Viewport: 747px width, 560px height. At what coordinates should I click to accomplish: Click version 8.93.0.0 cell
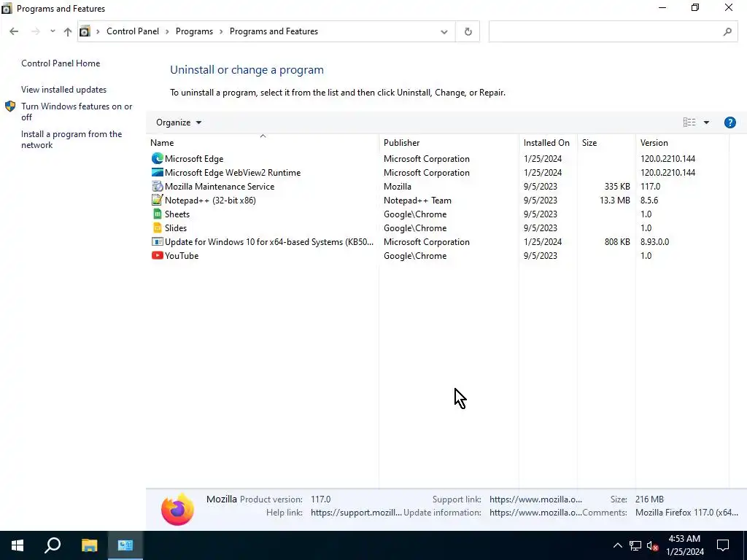coord(654,241)
